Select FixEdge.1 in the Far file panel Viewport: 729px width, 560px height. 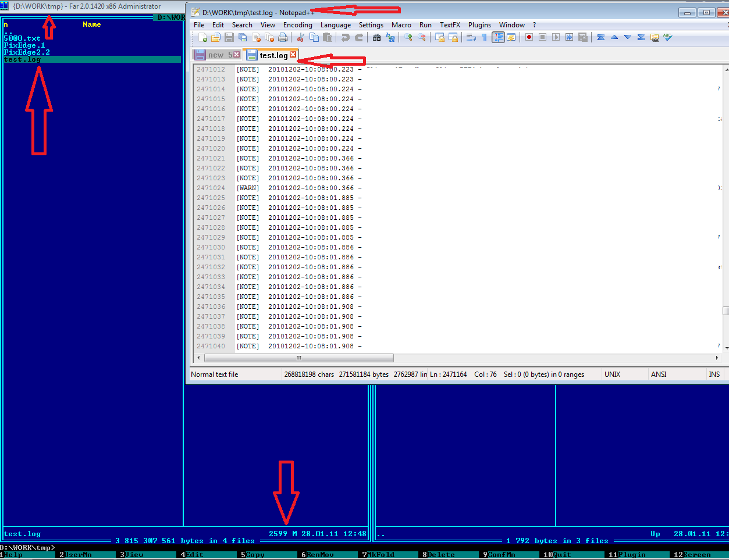pos(24,45)
